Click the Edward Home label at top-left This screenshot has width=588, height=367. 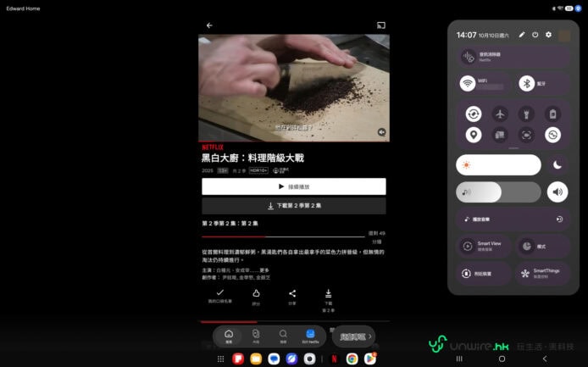click(x=23, y=8)
